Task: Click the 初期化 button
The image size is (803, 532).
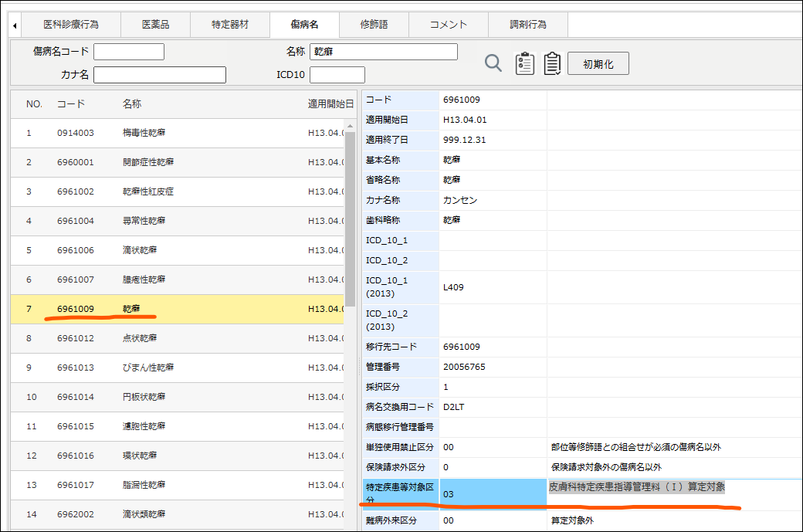Action: point(598,64)
